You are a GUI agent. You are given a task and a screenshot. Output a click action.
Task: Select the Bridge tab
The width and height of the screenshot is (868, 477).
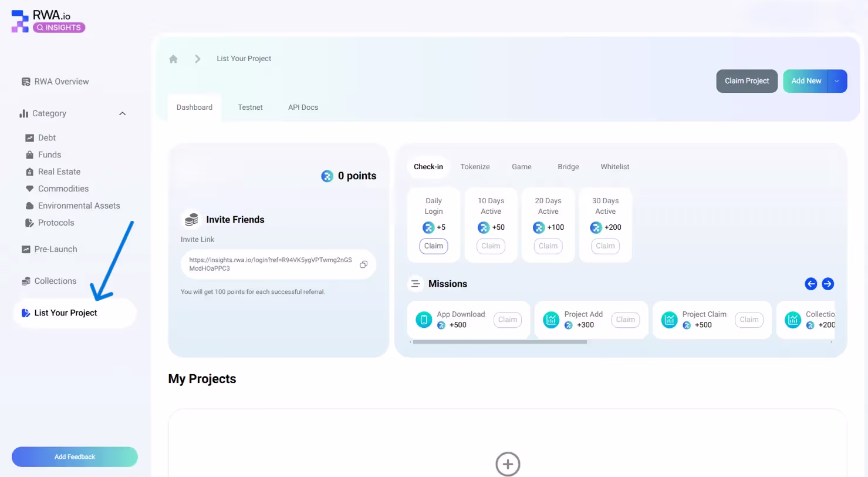pos(568,167)
